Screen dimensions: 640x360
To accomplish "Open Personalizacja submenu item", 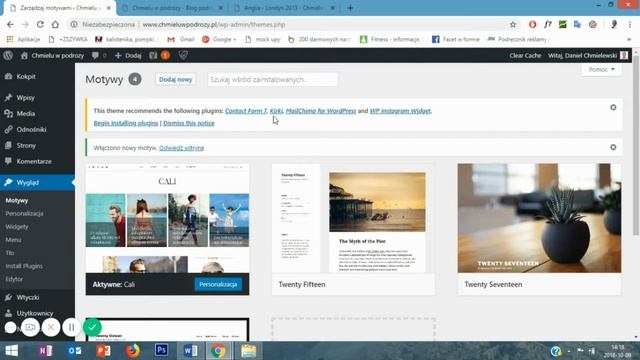I will coord(24,213).
